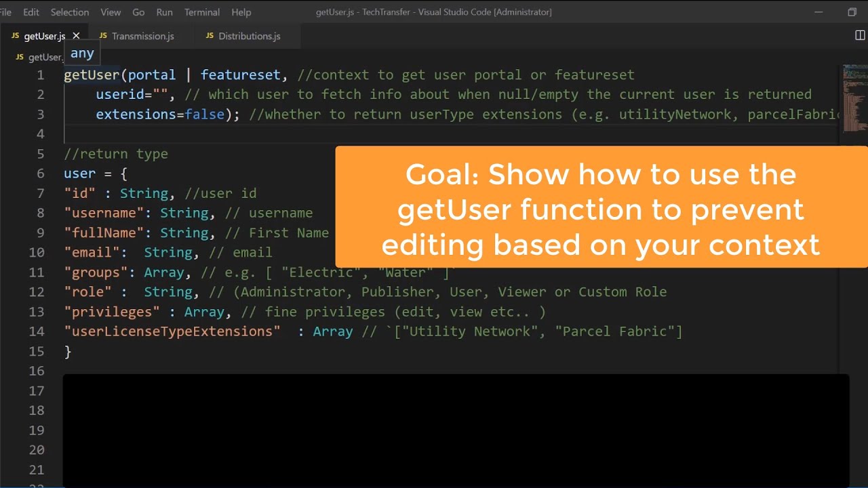
Task: Click the word featureset in line 1
Action: tap(240, 75)
